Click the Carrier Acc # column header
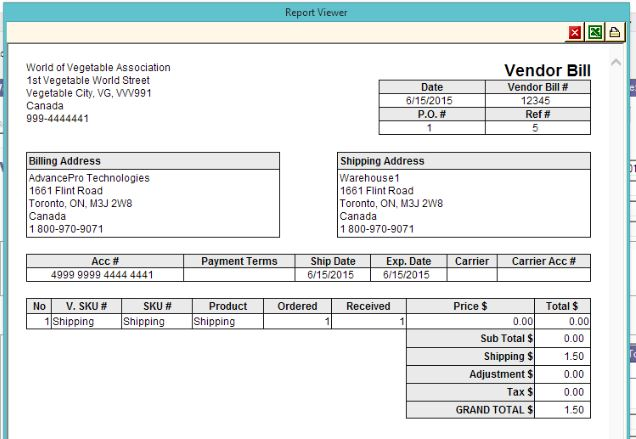The width and height of the screenshot is (636, 439). tap(543, 261)
